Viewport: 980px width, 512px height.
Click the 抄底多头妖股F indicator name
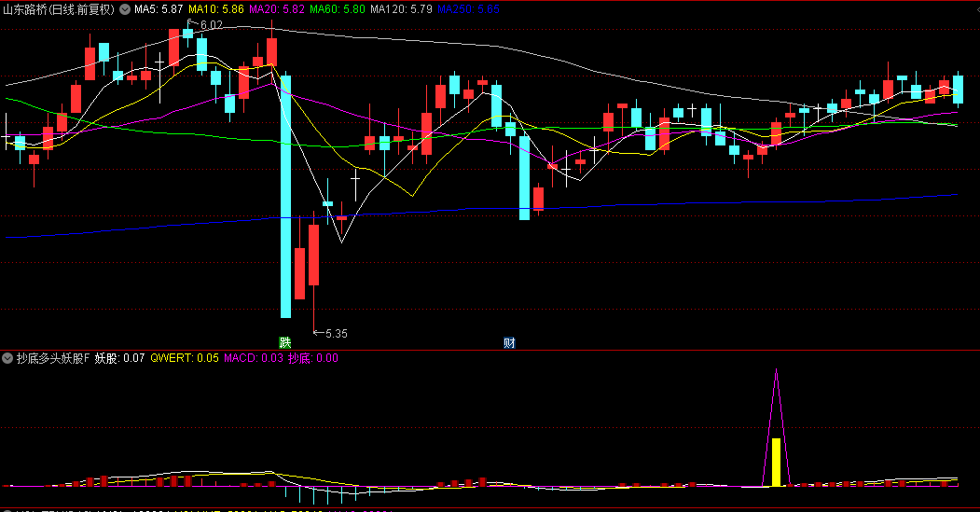click(x=53, y=358)
